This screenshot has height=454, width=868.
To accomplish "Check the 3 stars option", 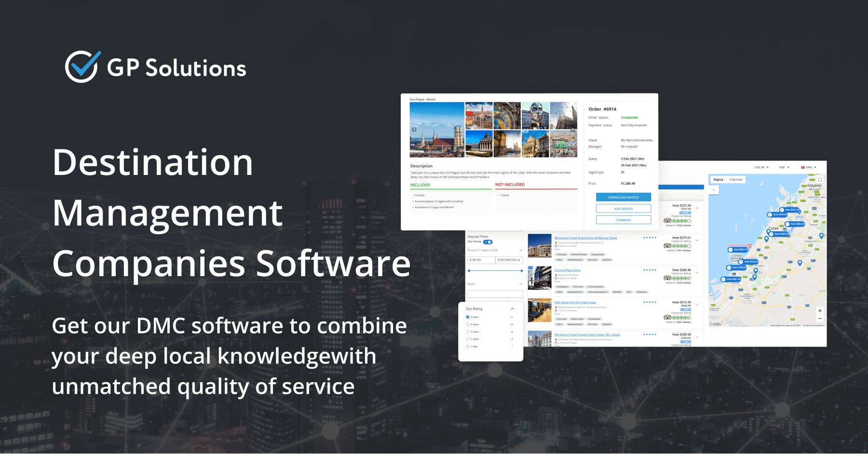I will click(x=467, y=332).
